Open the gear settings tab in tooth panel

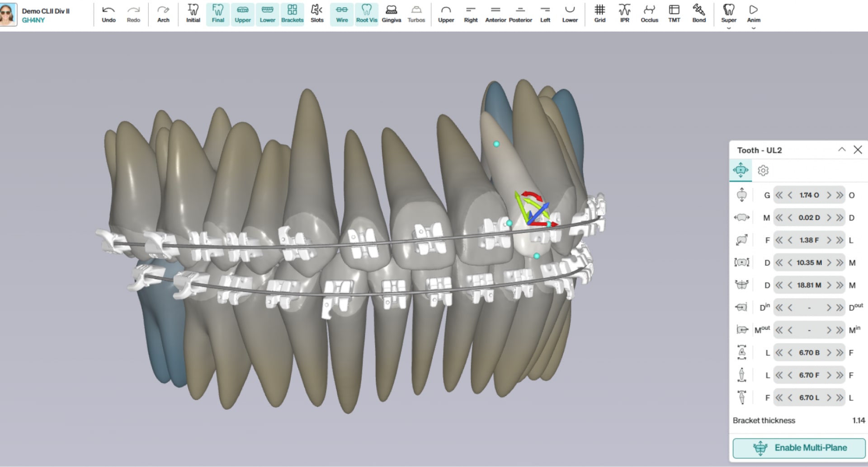[x=763, y=171]
